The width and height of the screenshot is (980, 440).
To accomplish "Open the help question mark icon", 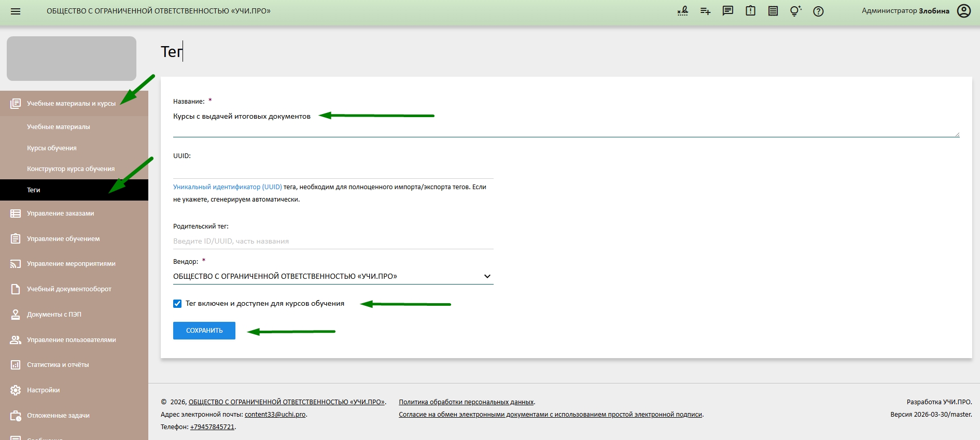I will (818, 11).
